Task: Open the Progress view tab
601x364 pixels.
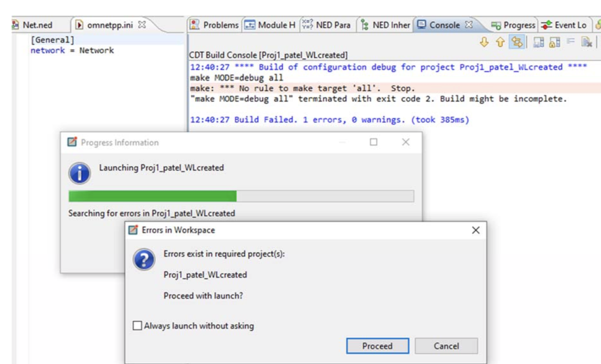Action: [x=513, y=25]
